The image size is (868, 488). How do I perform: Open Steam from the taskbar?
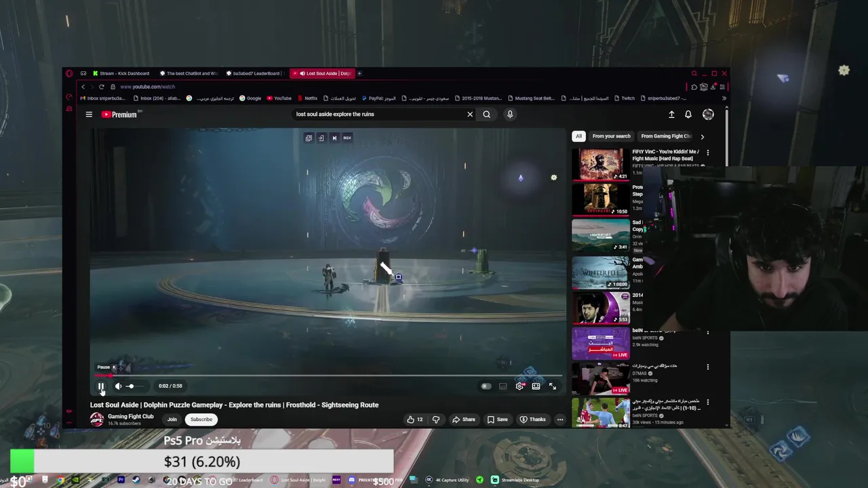click(136, 480)
